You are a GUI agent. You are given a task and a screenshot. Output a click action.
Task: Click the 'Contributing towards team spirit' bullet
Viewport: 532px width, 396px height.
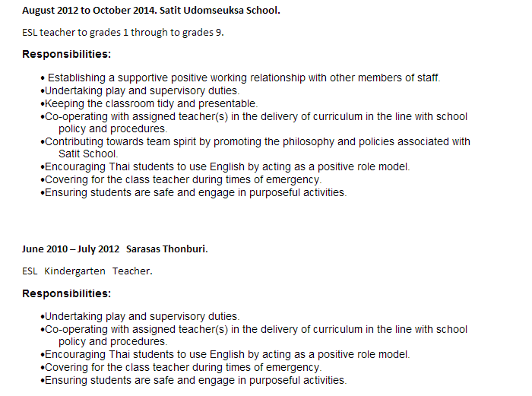(x=257, y=141)
